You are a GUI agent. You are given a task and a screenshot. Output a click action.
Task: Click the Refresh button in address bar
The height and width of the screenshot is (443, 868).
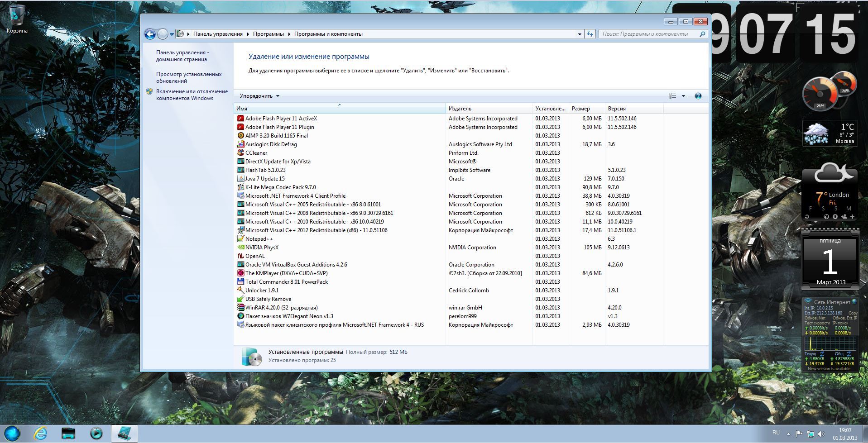coord(590,34)
